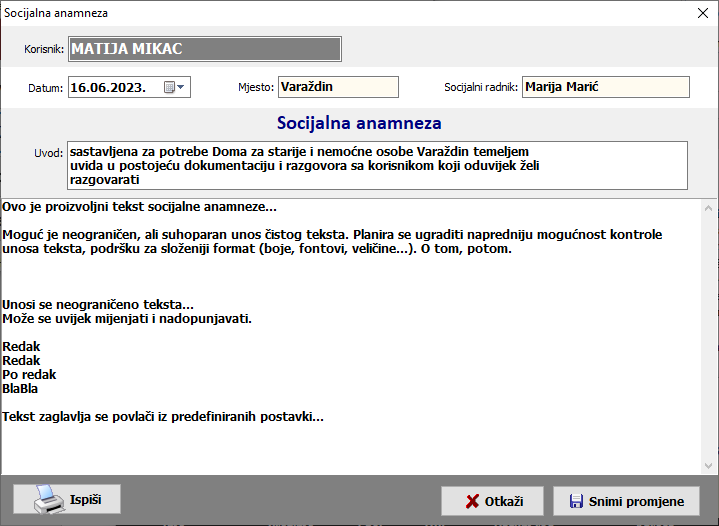
Task: Click the BlaBla line in the anamnesis text
Action: 21,388
